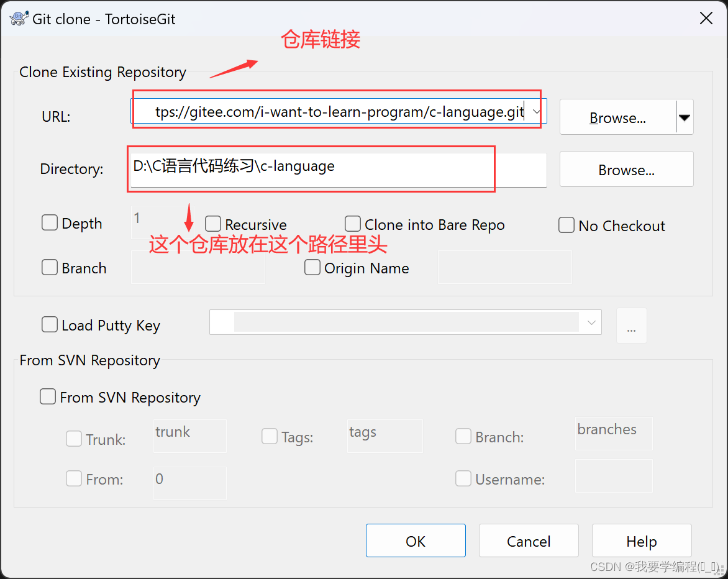
Task: Click the Username text field
Action: [x=614, y=476]
